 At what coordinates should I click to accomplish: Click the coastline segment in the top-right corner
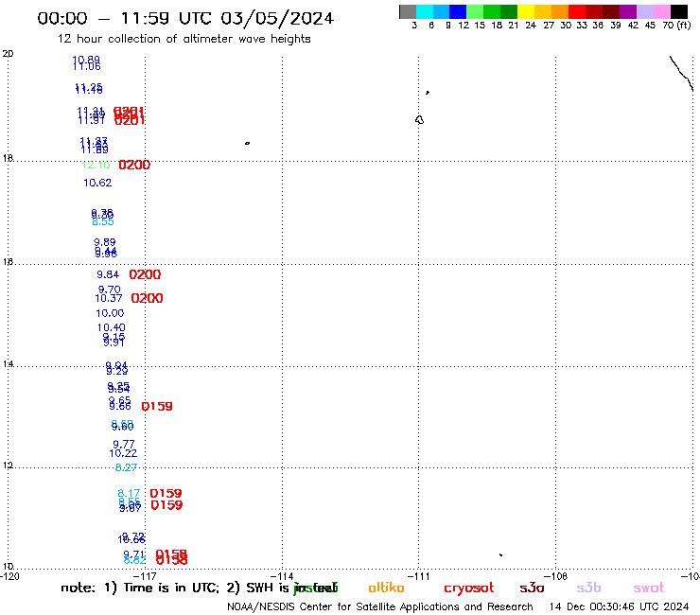(x=682, y=74)
